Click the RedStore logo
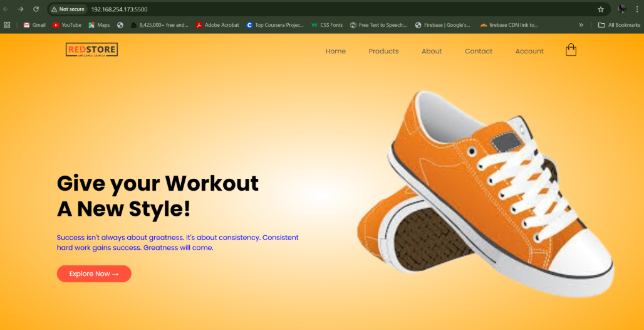 click(91, 50)
